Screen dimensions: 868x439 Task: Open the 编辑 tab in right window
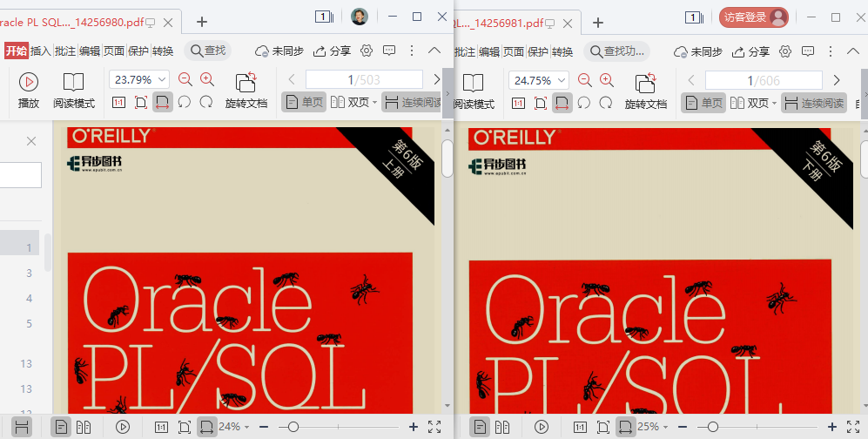pyautogui.click(x=488, y=51)
